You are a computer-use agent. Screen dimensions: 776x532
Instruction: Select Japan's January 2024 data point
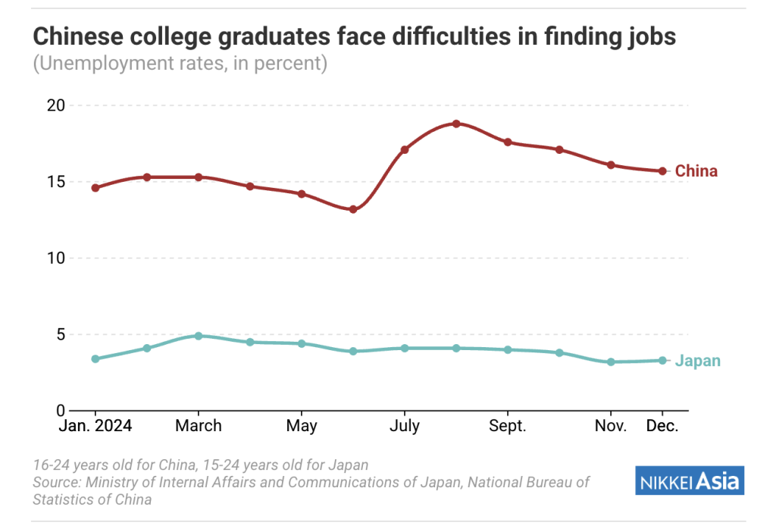[x=95, y=358]
